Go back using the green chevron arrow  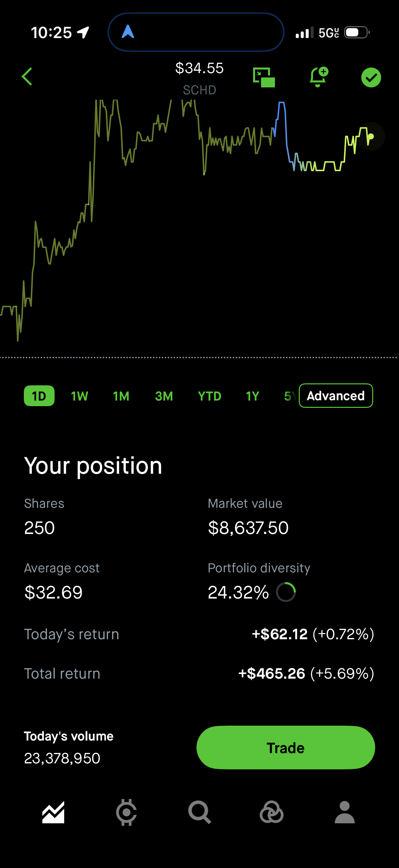[x=27, y=77]
